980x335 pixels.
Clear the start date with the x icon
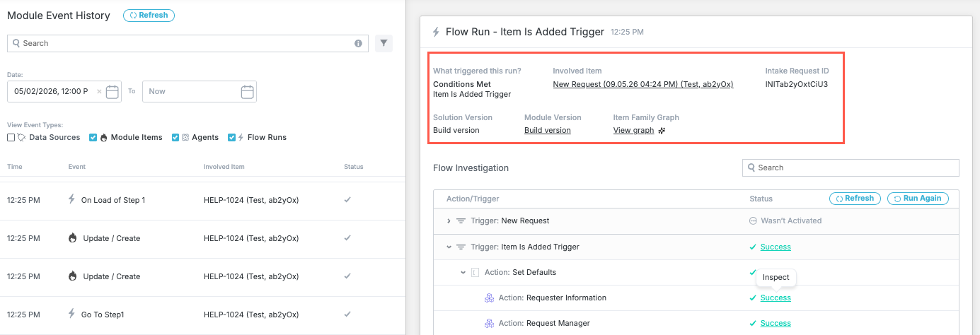(98, 91)
